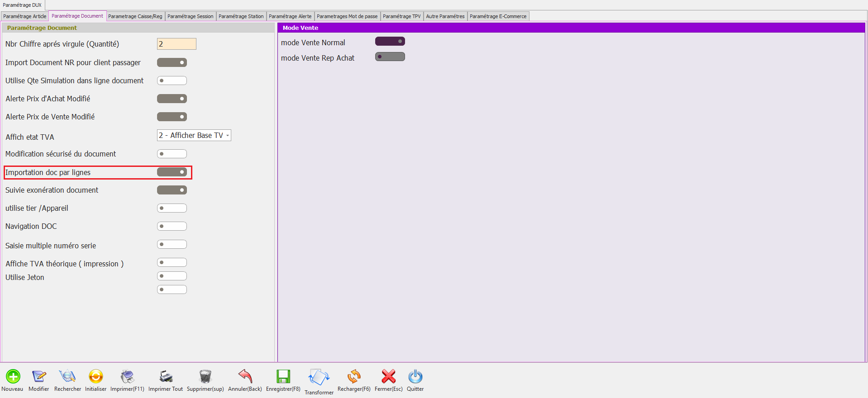Open Paramétrage TPV tab

point(402,16)
